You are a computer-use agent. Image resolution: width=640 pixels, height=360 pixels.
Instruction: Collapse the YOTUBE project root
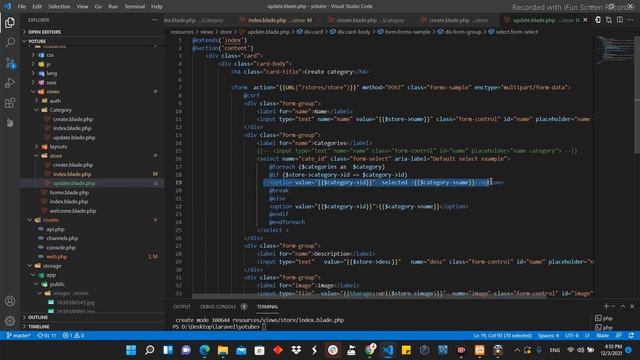(92, 41)
